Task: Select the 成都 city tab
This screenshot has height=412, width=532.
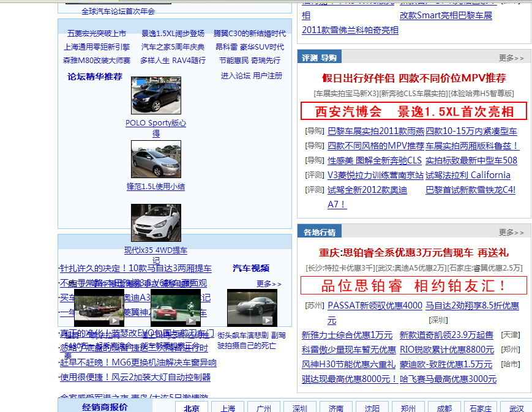Action: click(444, 408)
